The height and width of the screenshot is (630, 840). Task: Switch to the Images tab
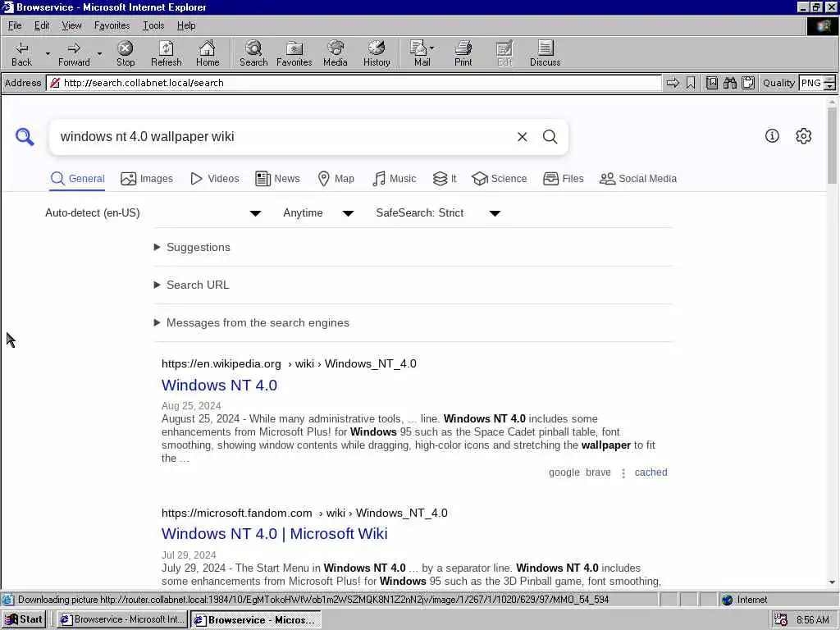pyautogui.click(x=147, y=179)
